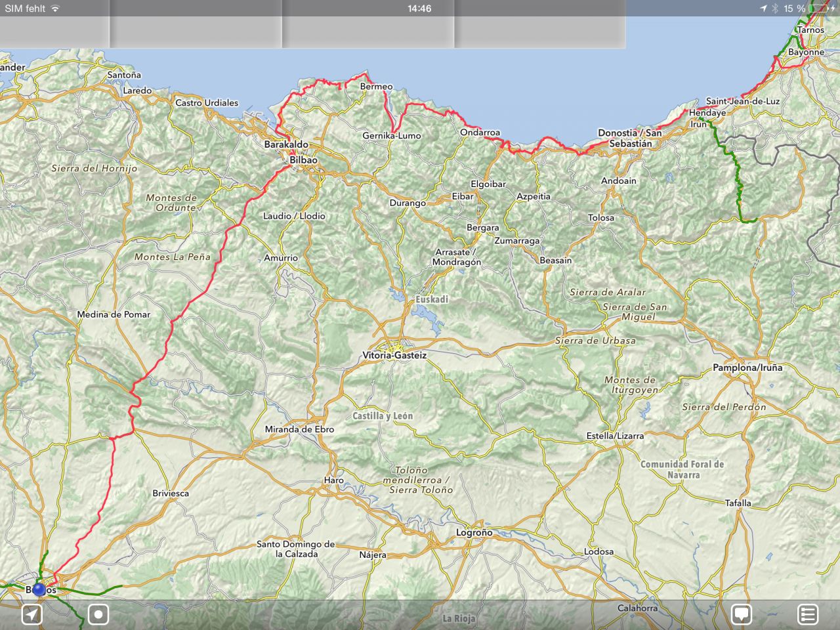Open the speech bubble notes icon
Image resolution: width=840 pixels, height=630 pixels.
742,615
